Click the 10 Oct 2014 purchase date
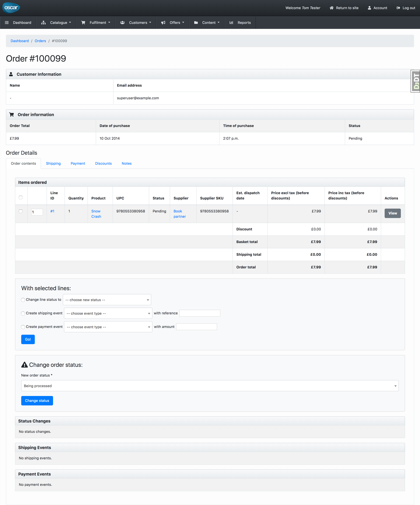 click(x=110, y=138)
